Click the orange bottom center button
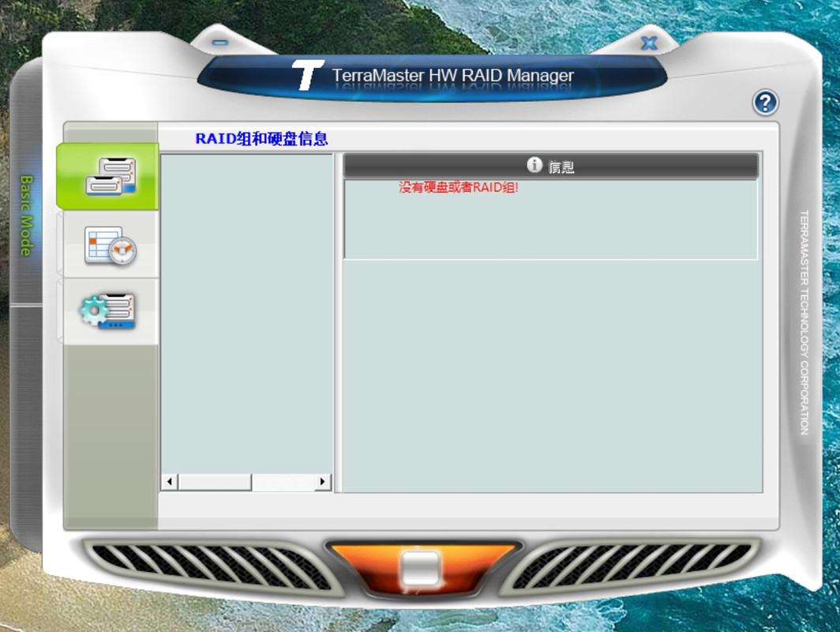The height and width of the screenshot is (632, 840). click(x=421, y=570)
